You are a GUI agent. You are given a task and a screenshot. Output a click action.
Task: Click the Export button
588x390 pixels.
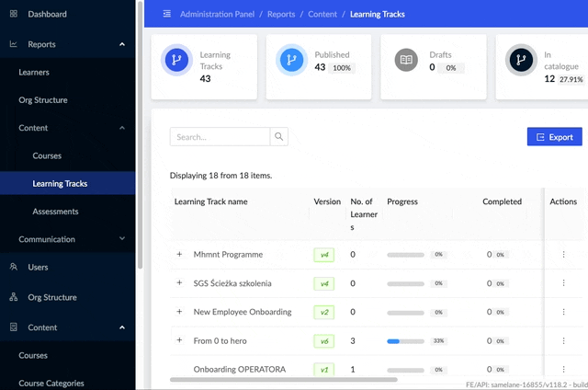click(x=554, y=137)
